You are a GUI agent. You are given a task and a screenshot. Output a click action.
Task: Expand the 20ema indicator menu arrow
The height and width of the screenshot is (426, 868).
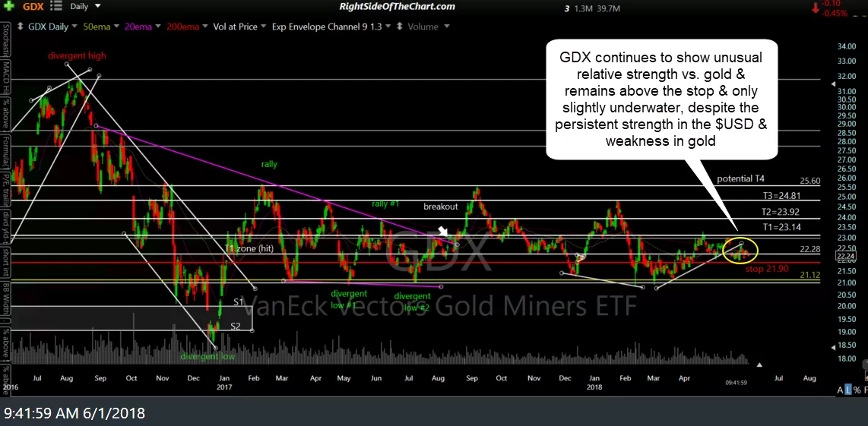point(158,27)
